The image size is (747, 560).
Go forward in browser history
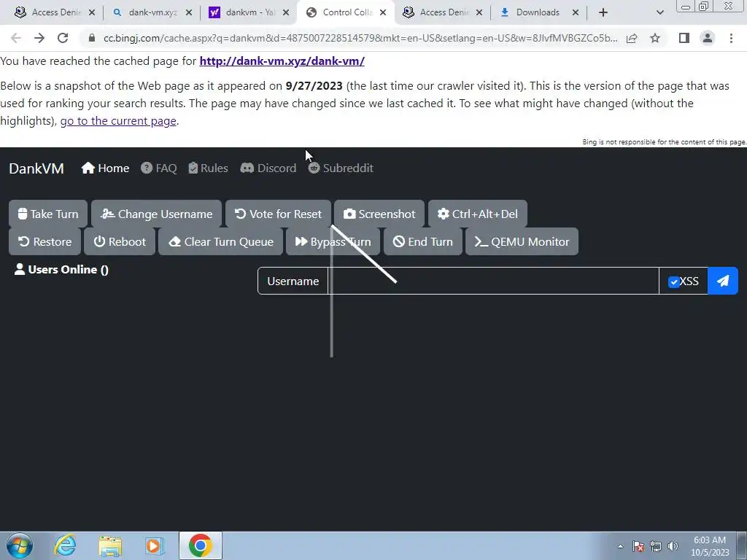point(39,38)
